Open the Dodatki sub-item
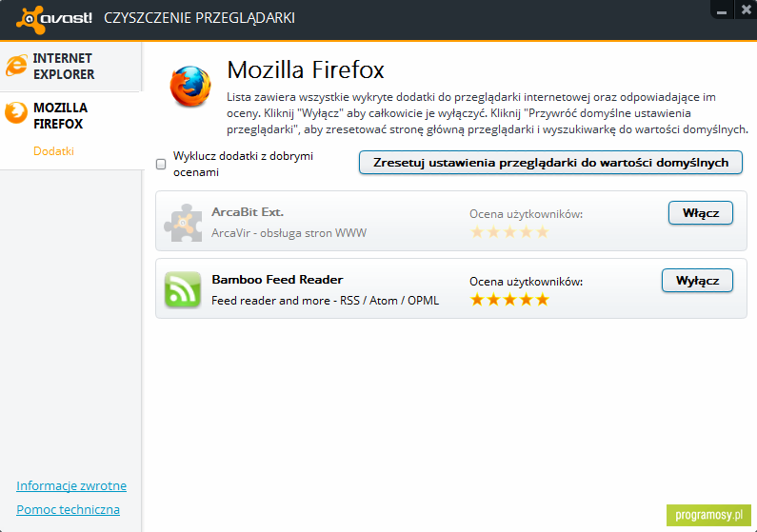 click(x=53, y=151)
